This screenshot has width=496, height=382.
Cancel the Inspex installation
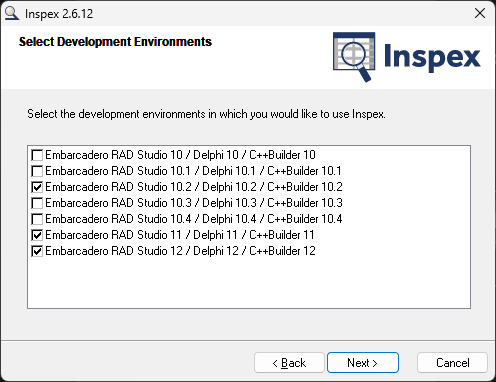click(x=452, y=362)
